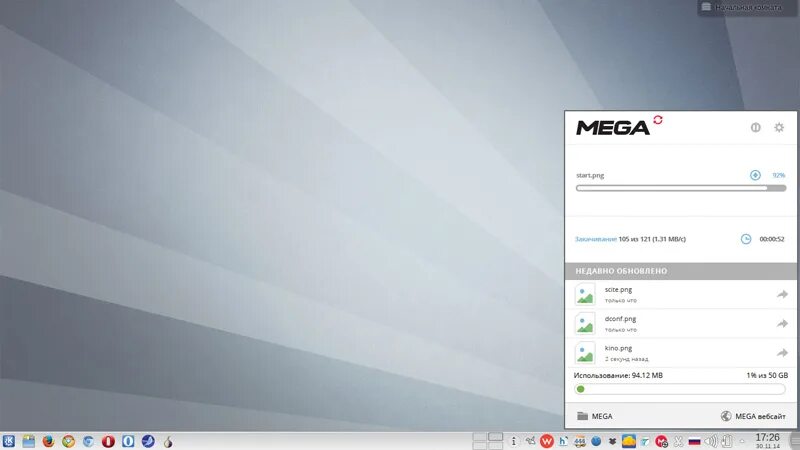The image size is (800, 450).
Task: Click the 00:00:52 remaining time
Action: (x=771, y=239)
